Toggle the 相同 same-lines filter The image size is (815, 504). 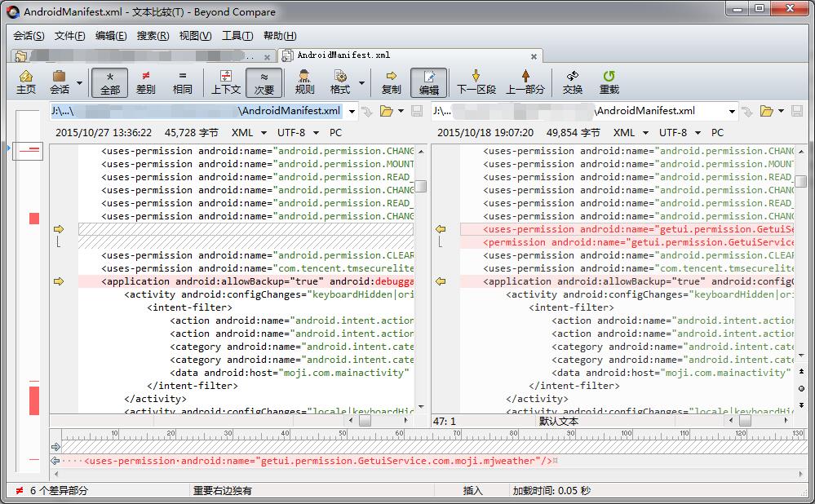[x=183, y=82]
